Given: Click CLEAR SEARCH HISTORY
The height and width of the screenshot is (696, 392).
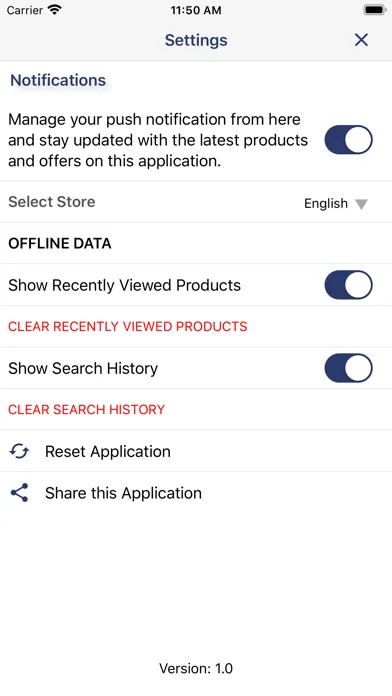Looking at the screenshot, I should (87, 409).
